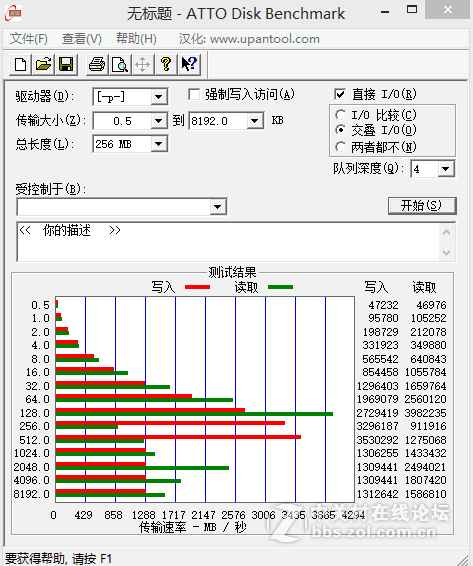The height and width of the screenshot is (566, 473).
Task: Click the read value 1055784
Action: pos(425,372)
